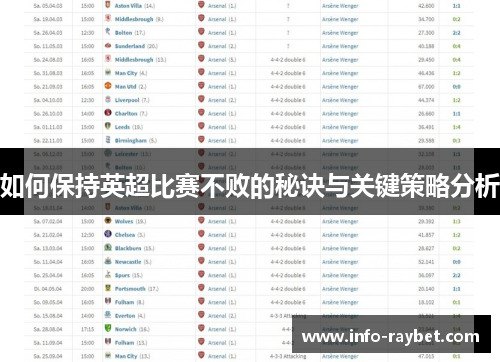The height and width of the screenshot is (362, 500).
Task: Open the 1:4 result for Leeds match
Action: coord(456,127)
